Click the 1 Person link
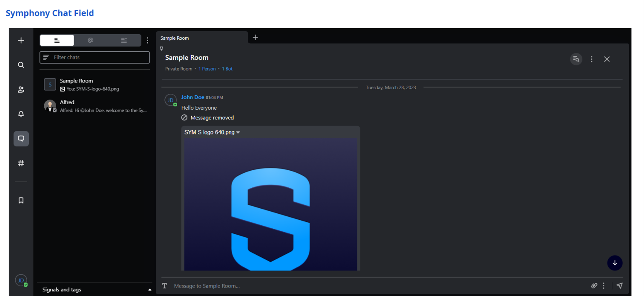This screenshot has height=296, width=644. pos(207,69)
